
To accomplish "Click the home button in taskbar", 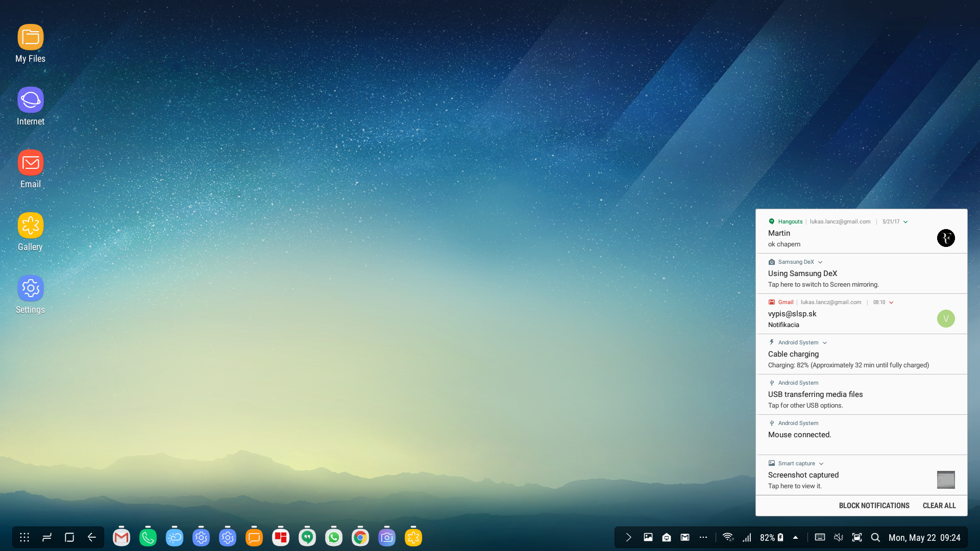I will coord(69,537).
